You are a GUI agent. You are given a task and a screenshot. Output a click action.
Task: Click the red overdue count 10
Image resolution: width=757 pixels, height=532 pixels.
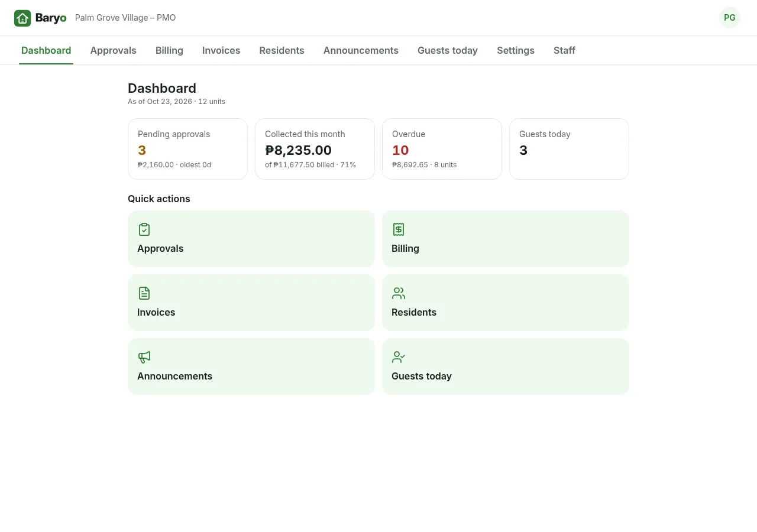pos(400,150)
